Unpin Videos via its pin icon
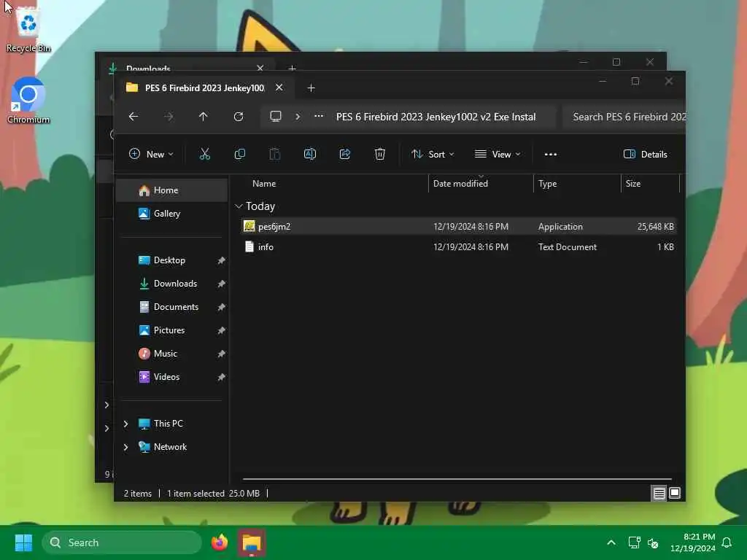This screenshot has height=560, width=747. coord(221,377)
